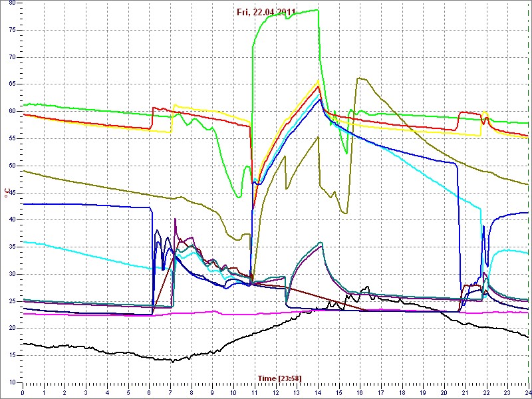532x399 pixels.
Task: Click hour 18 on the time axis
Action: [x=402, y=392]
